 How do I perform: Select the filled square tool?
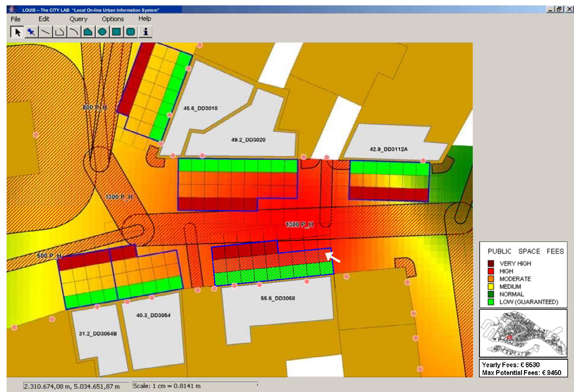116,32
